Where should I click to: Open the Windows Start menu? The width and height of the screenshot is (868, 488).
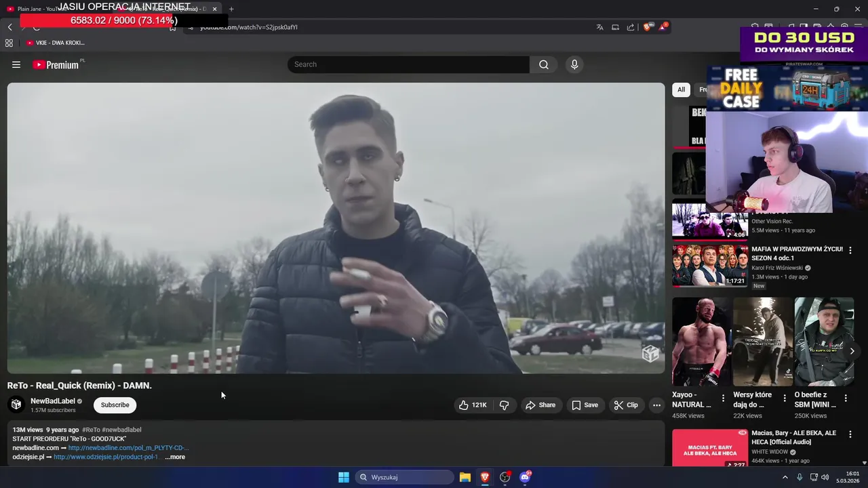tap(344, 477)
